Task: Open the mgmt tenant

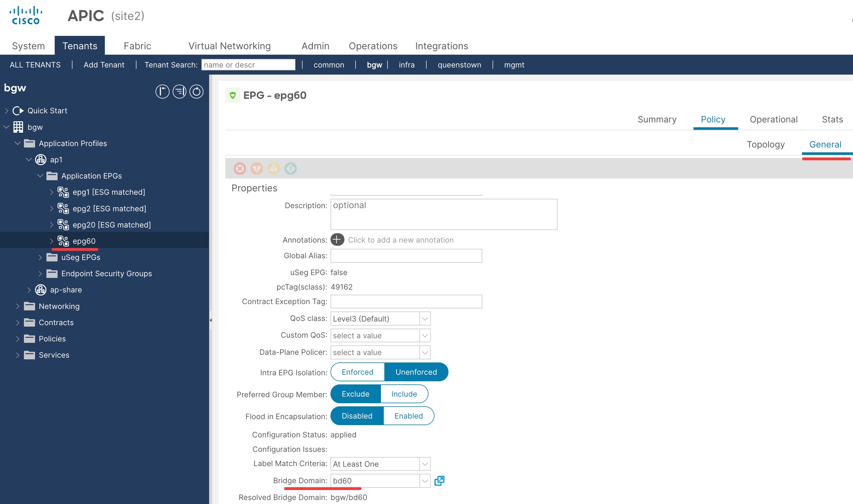Action: coord(514,65)
